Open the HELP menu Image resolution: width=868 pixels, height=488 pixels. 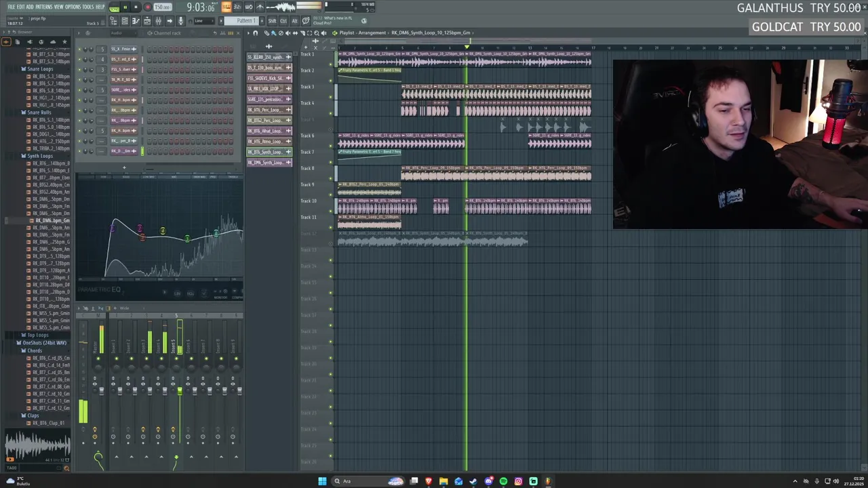click(x=100, y=7)
